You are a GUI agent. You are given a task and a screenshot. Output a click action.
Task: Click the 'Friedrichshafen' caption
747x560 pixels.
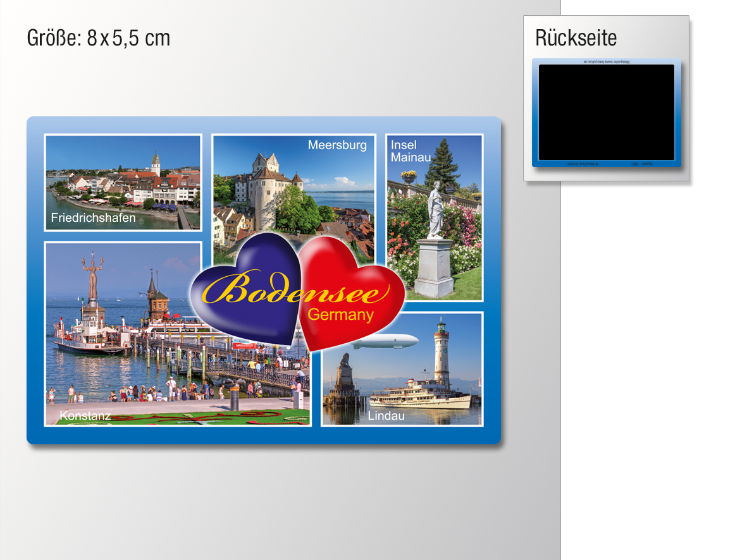tap(94, 217)
